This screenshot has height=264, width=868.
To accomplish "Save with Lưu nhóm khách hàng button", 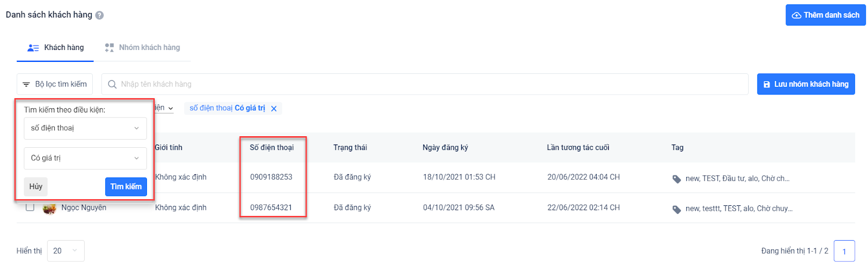I will [806, 84].
